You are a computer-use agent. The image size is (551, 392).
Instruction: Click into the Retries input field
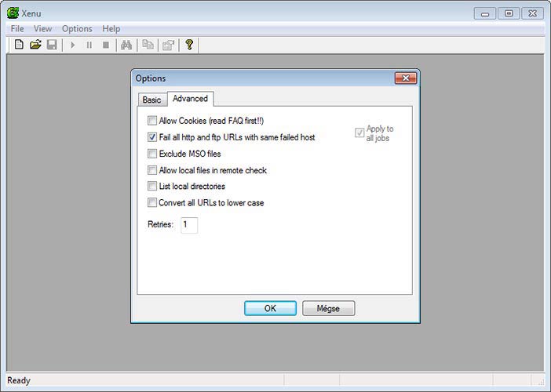click(189, 225)
